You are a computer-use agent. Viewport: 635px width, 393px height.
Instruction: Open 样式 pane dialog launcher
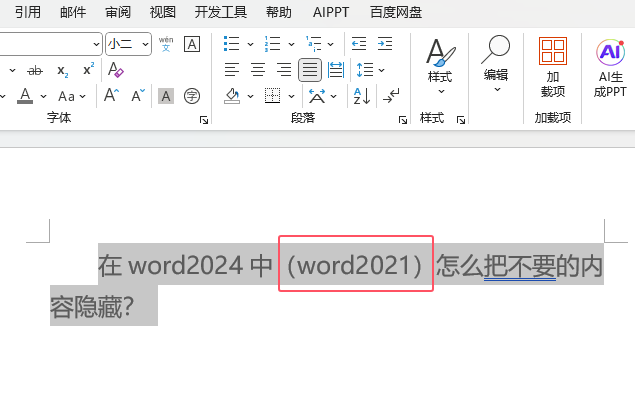pos(460,120)
